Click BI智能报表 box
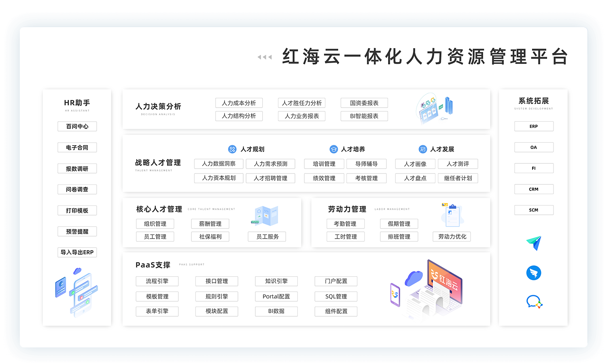Image resolution: width=607 pixels, height=364 pixels. 364,116
